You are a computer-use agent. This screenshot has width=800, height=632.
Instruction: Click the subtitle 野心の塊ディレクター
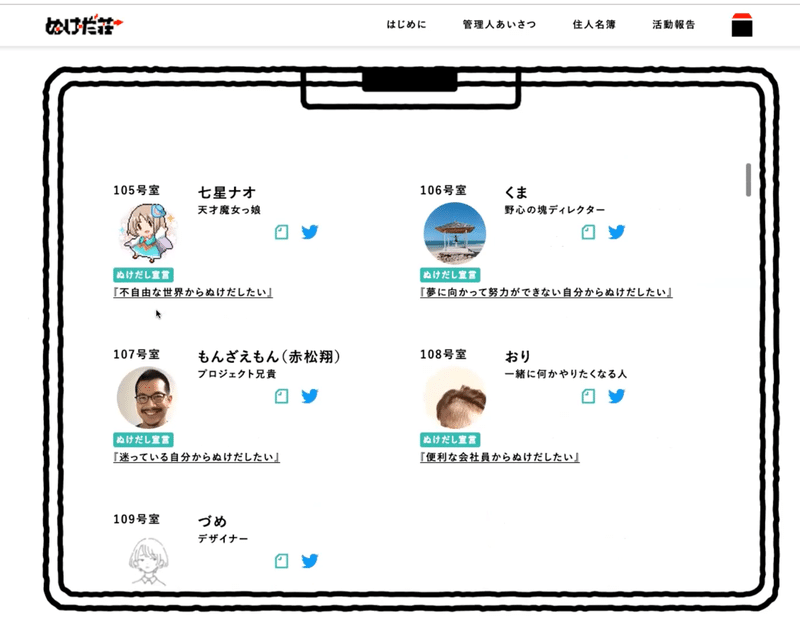[x=555, y=210]
